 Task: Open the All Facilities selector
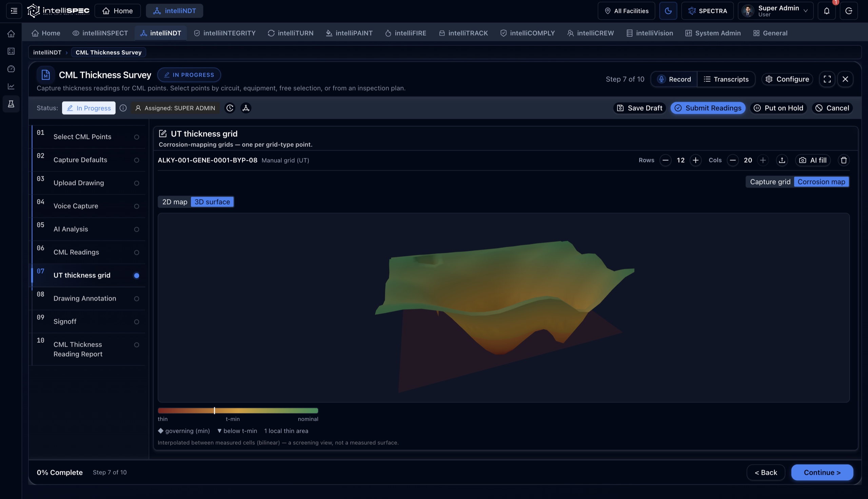pyautogui.click(x=626, y=11)
